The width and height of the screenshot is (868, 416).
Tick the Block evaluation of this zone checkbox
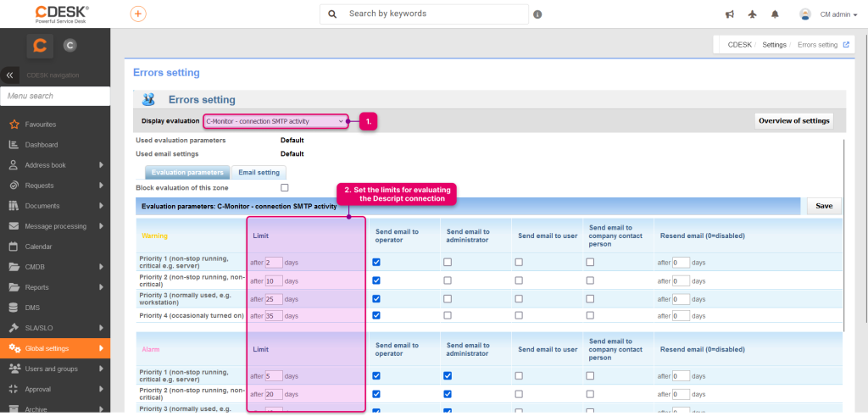click(285, 187)
